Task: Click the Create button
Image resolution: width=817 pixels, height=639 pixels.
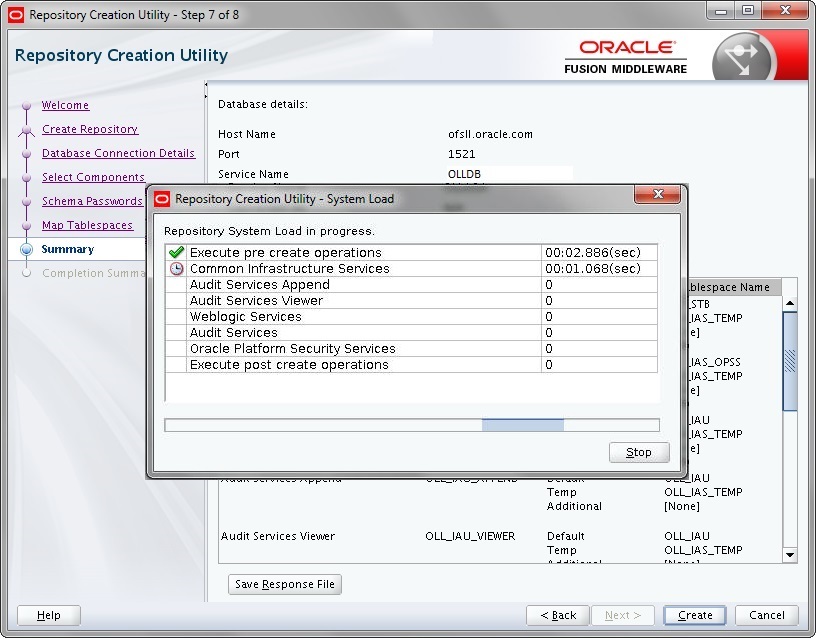Action: tap(695, 616)
